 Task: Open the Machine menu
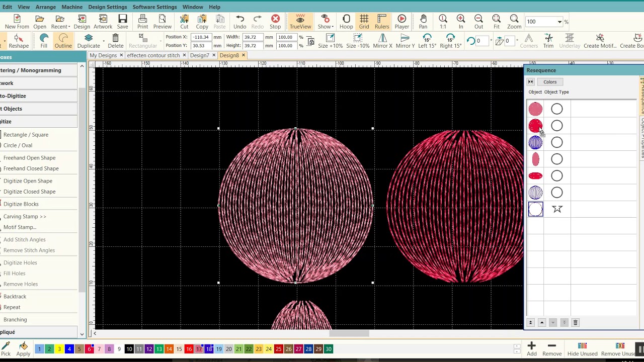coord(72,7)
